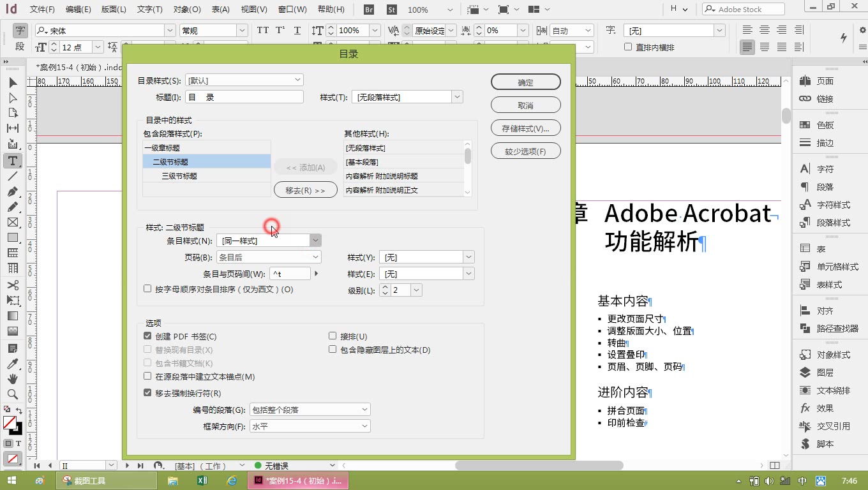868x490 pixels.
Task: Select the Zoom tool magnifier
Action: [12, 394]
